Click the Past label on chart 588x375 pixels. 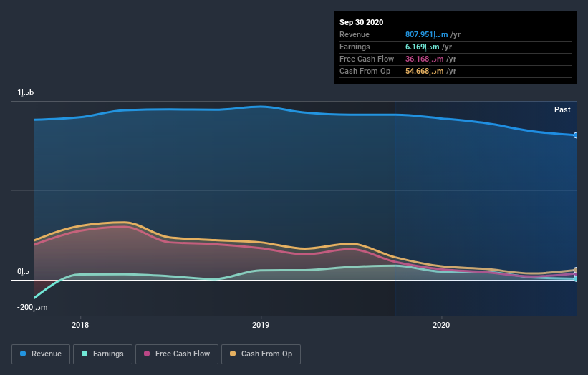click(562, 109)
